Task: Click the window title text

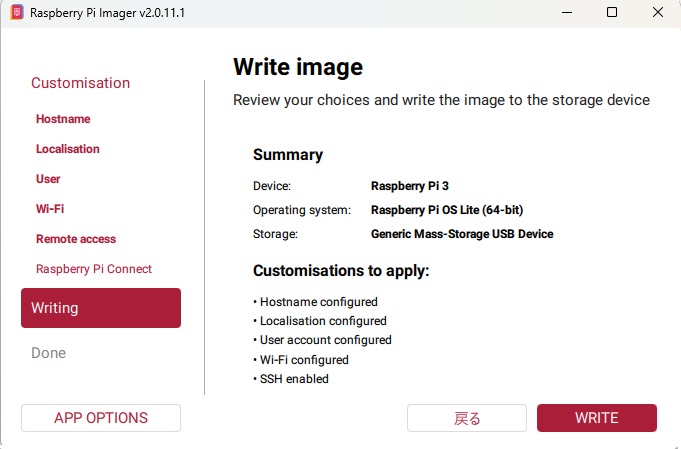Action: click(107, 13)
